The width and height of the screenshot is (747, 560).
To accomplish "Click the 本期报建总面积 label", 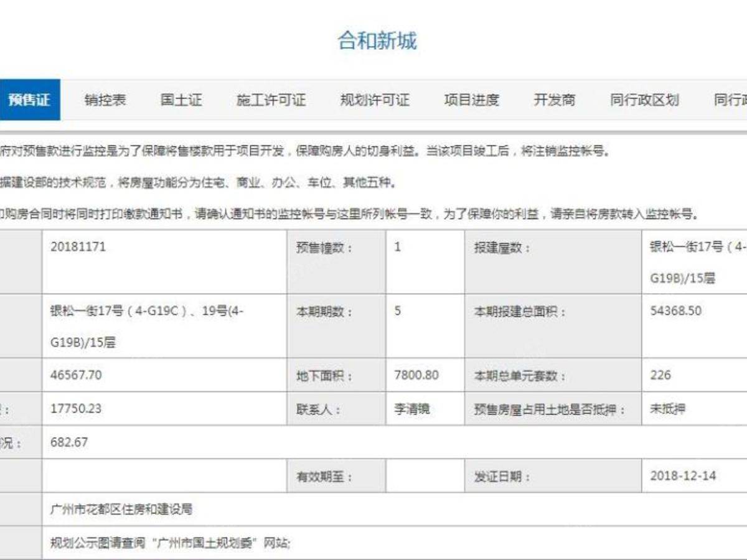I will (x=520, y=312).
